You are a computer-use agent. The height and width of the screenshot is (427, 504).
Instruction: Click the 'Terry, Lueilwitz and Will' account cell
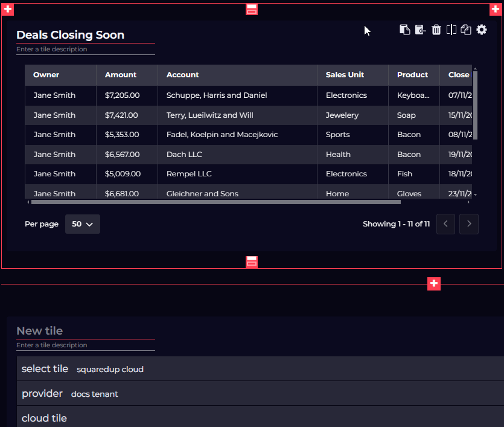pos(238,115)
